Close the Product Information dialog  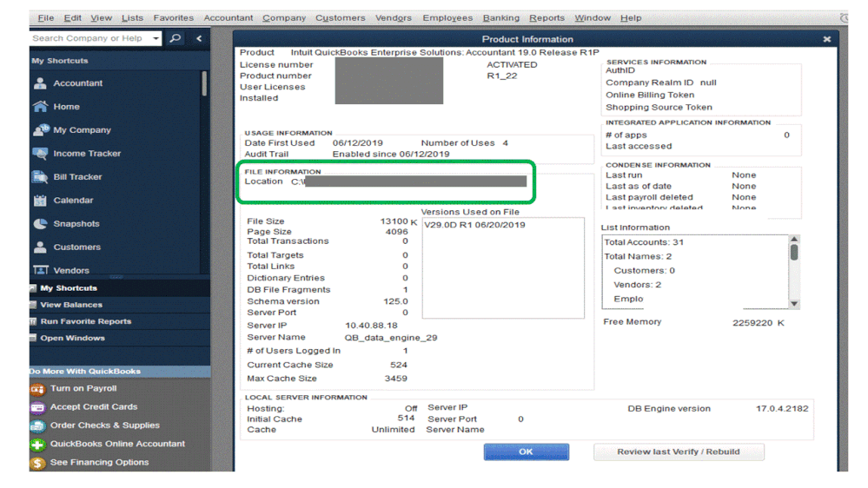[x=826, y=39]
